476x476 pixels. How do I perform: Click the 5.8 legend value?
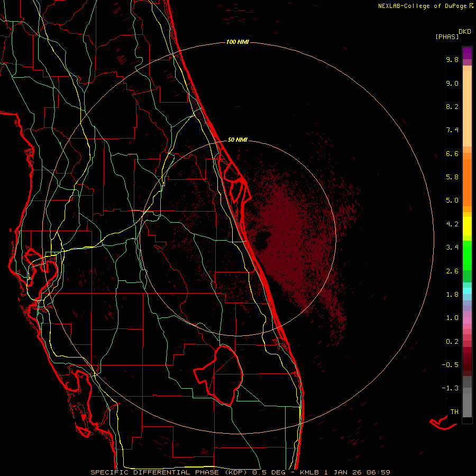(452, 177)
